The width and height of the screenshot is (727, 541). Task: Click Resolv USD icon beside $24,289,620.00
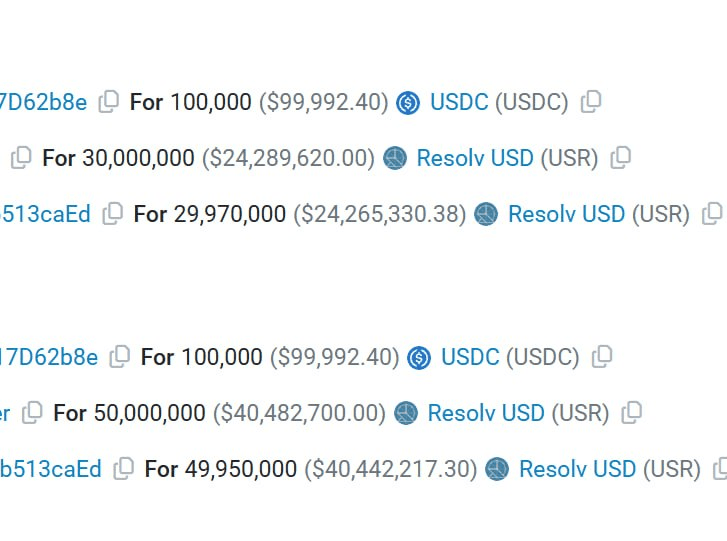395,158
